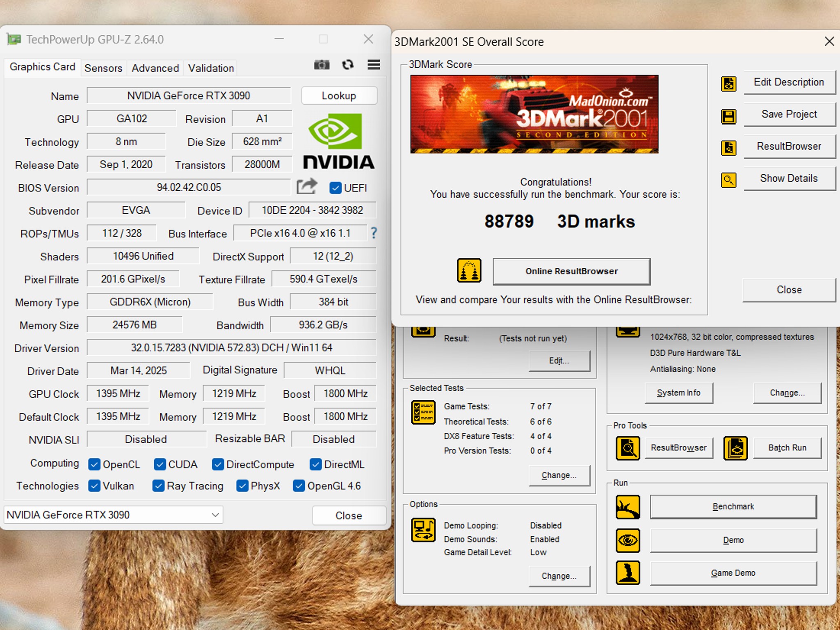Toggle the Ray Tracing checkbox

click(158, 486)
